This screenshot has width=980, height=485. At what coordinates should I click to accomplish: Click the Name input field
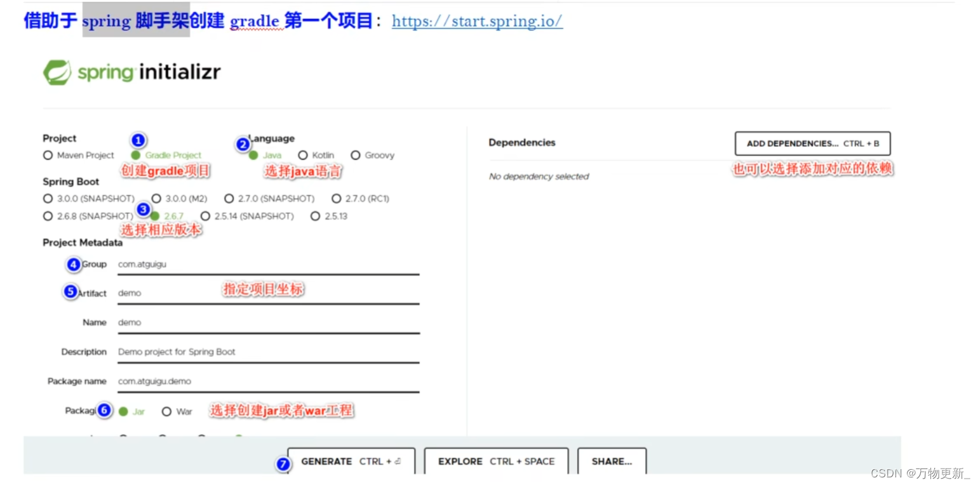point(268,322)
